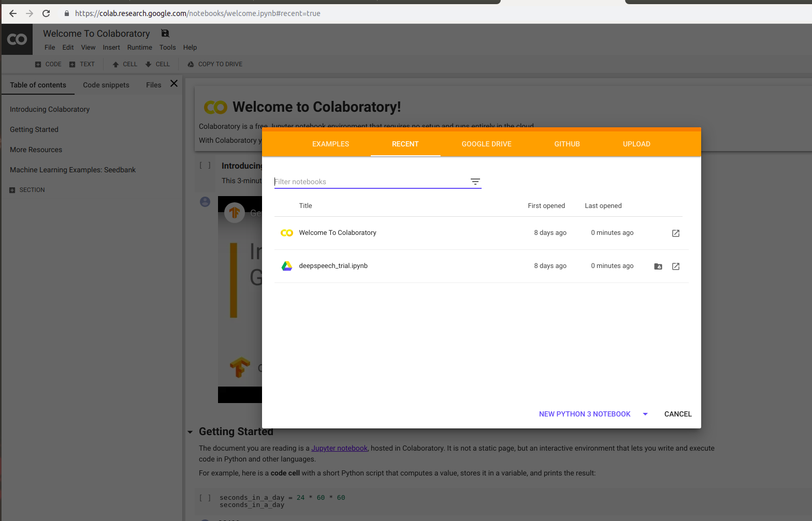Open Welcome To Colaboratory notebook title
Screen dimensions: 812x521
(x=338, y=233)
